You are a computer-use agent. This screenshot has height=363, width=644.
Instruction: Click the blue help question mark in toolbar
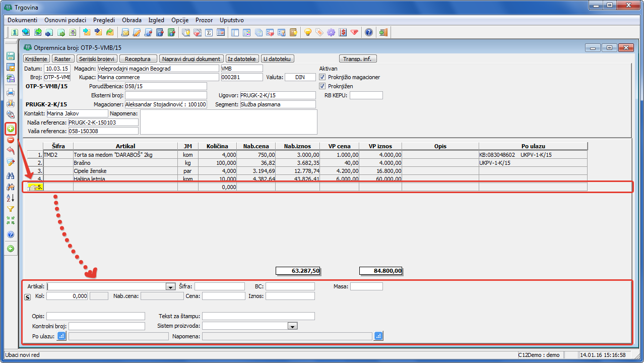pyautogui.click(x=369, y=33)
